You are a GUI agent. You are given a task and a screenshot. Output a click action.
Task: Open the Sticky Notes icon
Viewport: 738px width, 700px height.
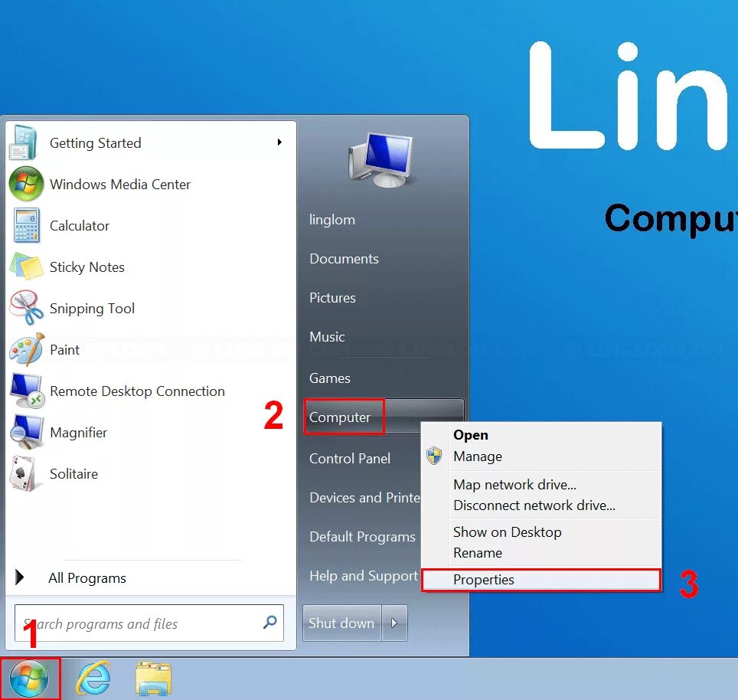click(x=26, y=267)
